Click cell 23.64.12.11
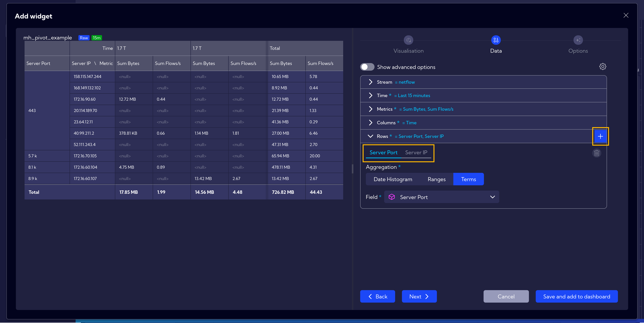Screen dimensions: 644x323 92,122
